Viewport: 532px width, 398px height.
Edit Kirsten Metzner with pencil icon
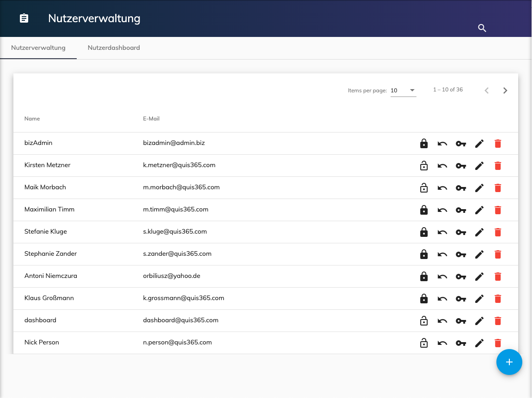pos(479,166)
